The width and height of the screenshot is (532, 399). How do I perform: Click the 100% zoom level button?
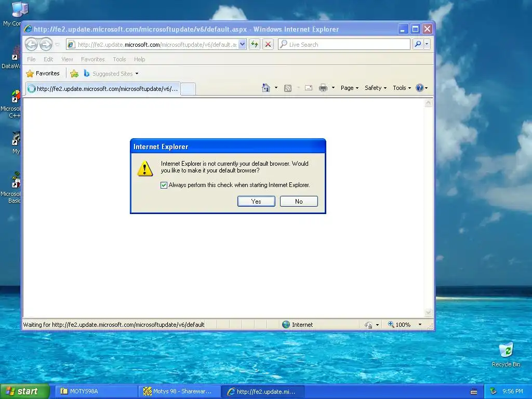tap(400, 325)
